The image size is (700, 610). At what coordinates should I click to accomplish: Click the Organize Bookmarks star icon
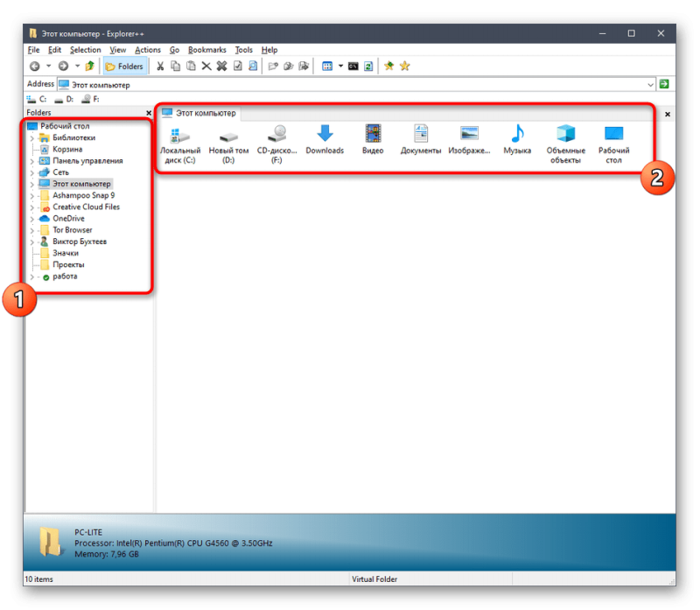pyautogui.click(x=405, y=67)
